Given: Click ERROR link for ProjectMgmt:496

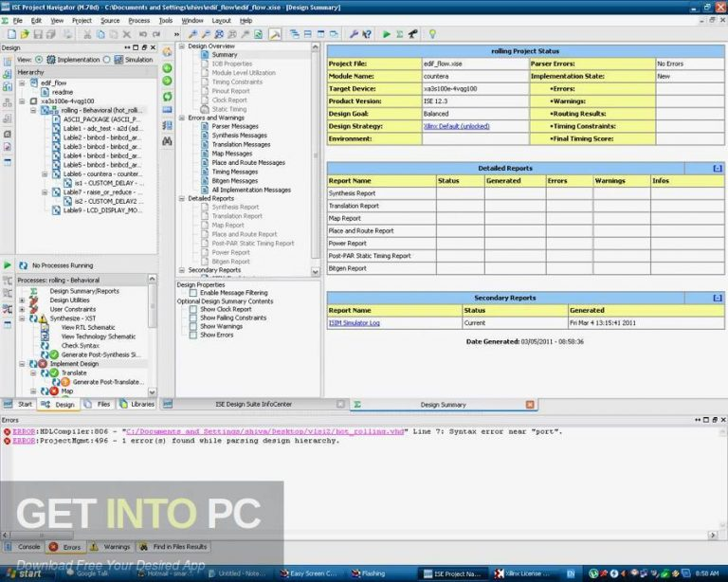Looking at the screenshot, I should [24, 441].
